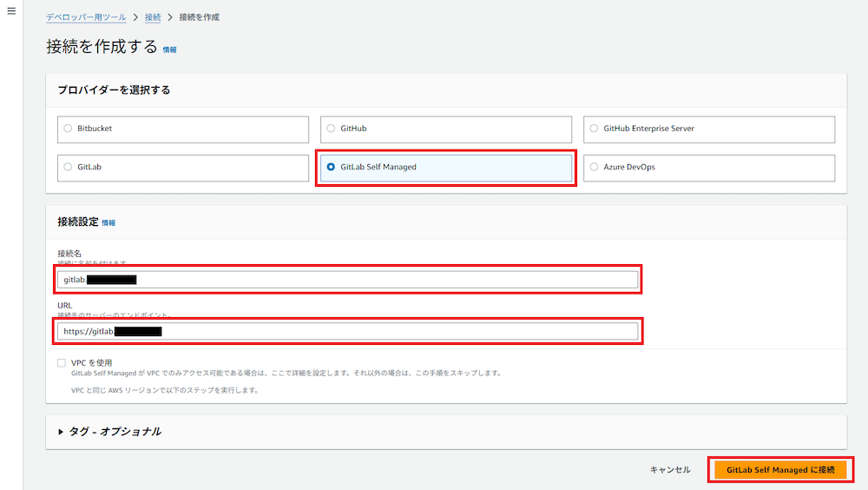The height and width of the screenshot is (490, 868).
Task: Select the GitHub provider option
Action: (x=445, y=129)
